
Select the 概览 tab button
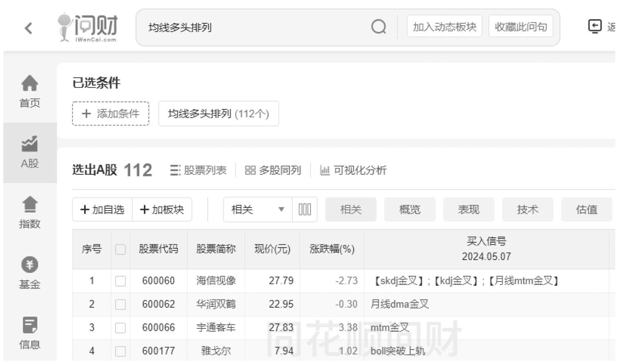[x=410, y=210]
